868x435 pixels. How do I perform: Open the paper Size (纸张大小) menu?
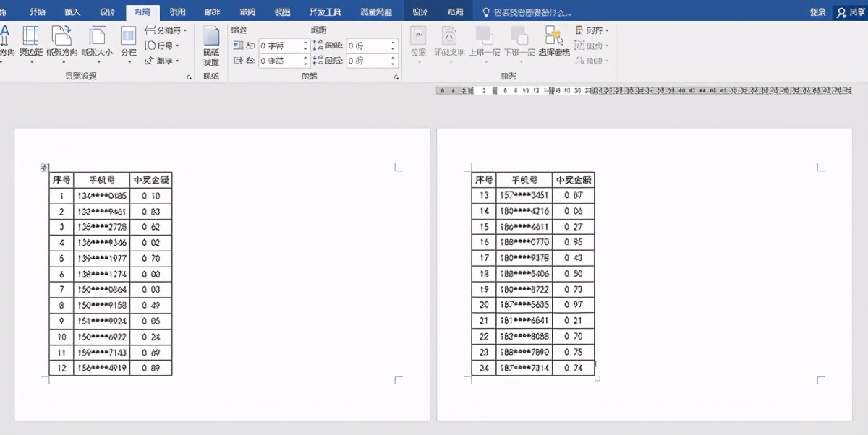(96, 43)
